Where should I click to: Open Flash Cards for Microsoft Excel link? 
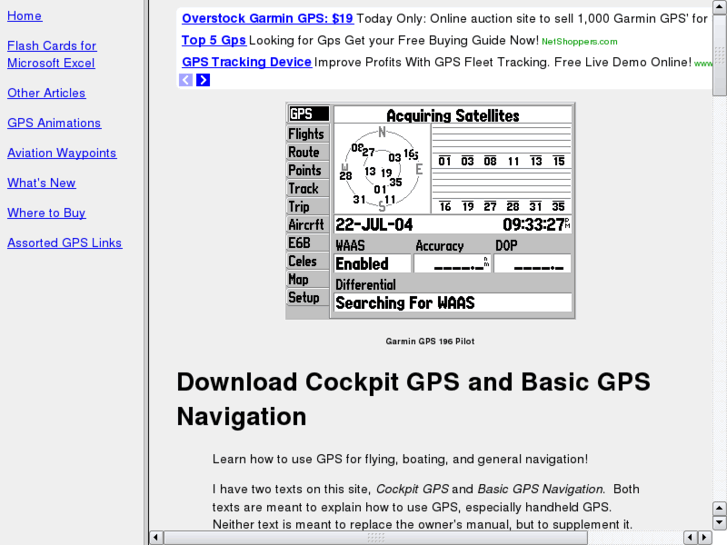(x=51, y=54)
